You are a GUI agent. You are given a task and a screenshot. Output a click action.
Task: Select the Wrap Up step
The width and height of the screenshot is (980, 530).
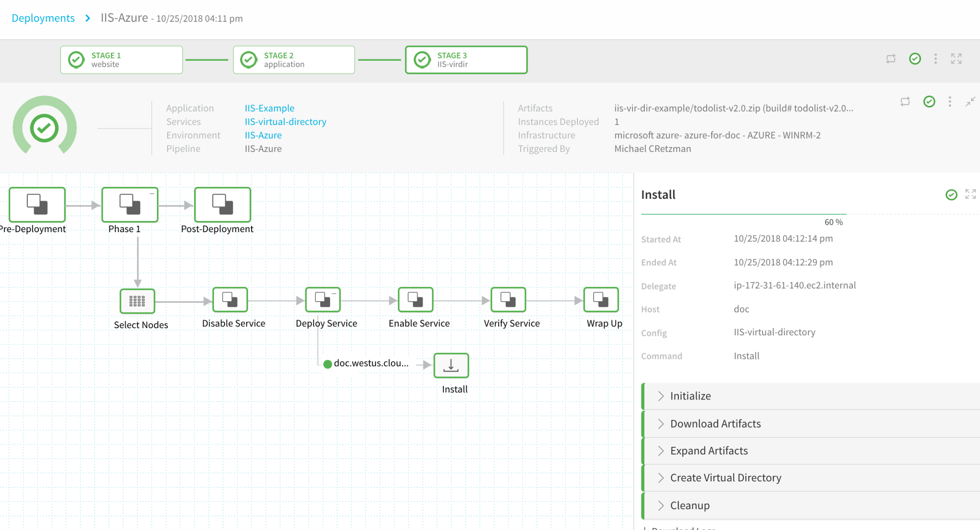601,300
